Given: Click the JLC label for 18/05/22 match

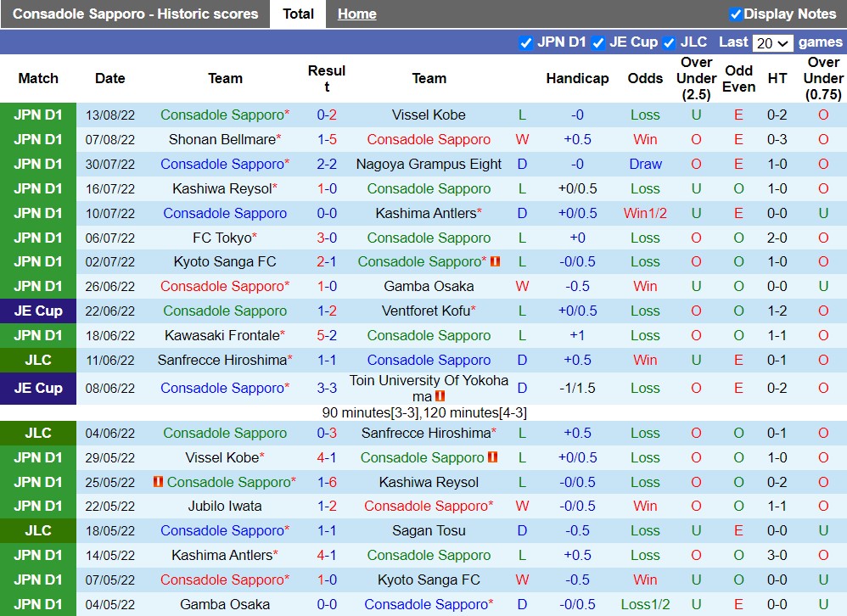Looking at the screenshot, I should (x=38, y=531).
